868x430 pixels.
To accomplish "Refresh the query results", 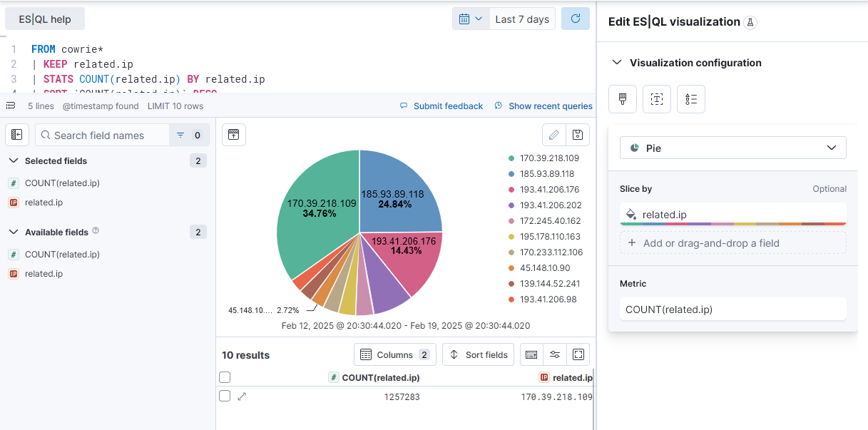I will point(576,19).
